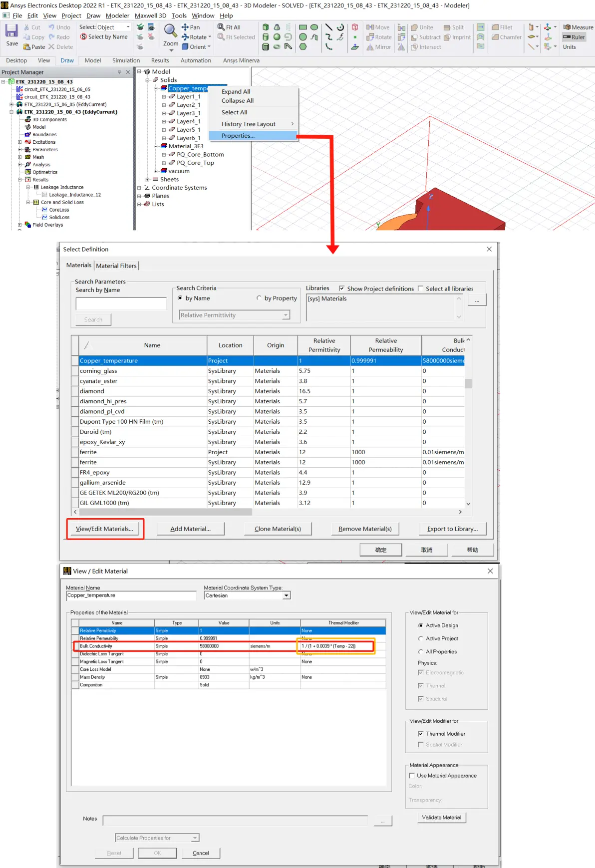
Task: Click Remove Material(s) button
Action: pyautogui.click(x=365, y=529)
